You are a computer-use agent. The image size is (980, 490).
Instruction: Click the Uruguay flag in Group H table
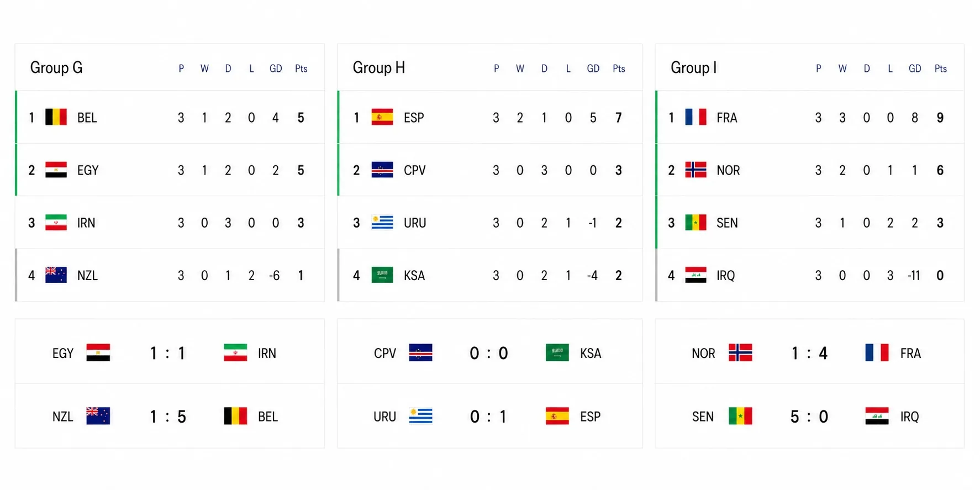(382, 222)
